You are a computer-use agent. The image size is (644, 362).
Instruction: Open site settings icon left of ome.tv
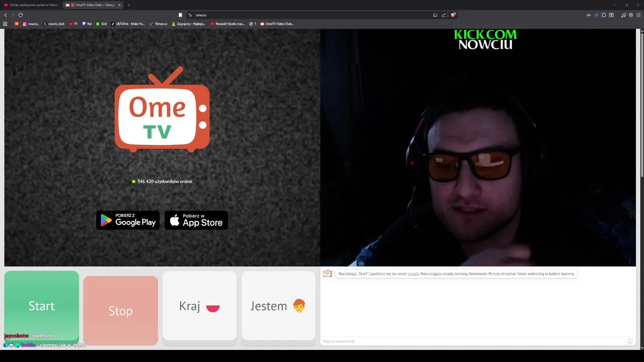(x=190, y=15)
